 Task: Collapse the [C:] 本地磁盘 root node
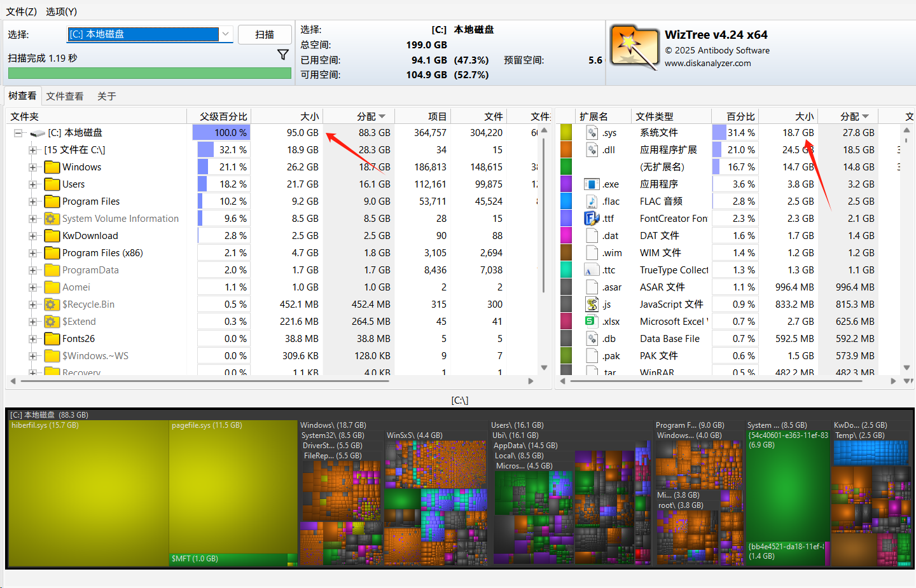[x=18, y=133]
